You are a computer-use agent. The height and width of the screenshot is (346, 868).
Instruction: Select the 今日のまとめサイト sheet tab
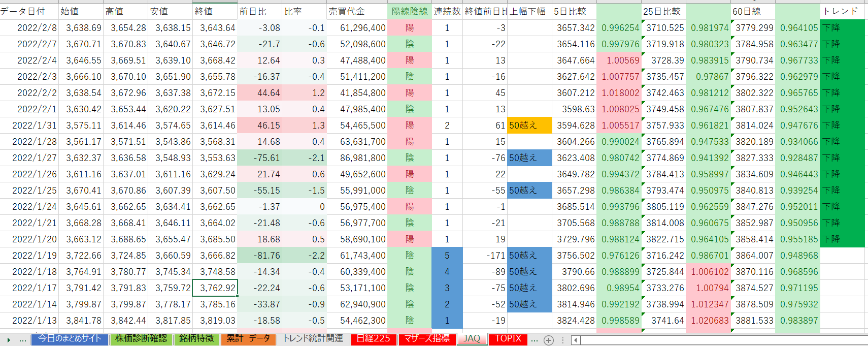(x=70, y=339)
